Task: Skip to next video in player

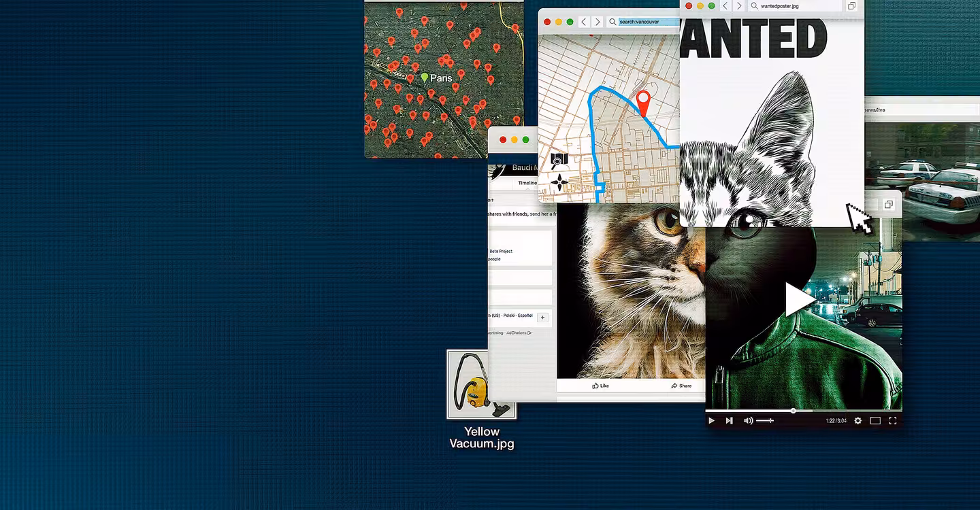Action: pyautogui.click(x=729, y=421)
